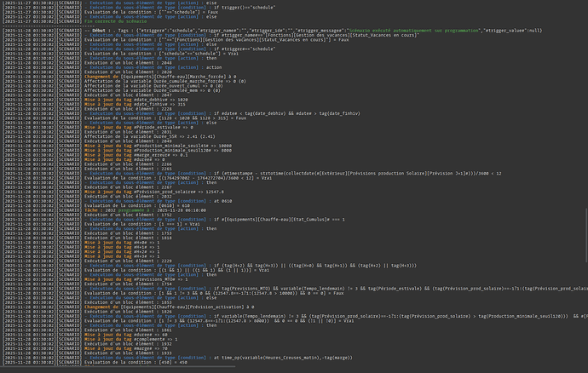Click "Tâche : 2032 programmée à : 2025-11-28 06:10:00"
Viewport: 588px width, 373px height.
145,210
